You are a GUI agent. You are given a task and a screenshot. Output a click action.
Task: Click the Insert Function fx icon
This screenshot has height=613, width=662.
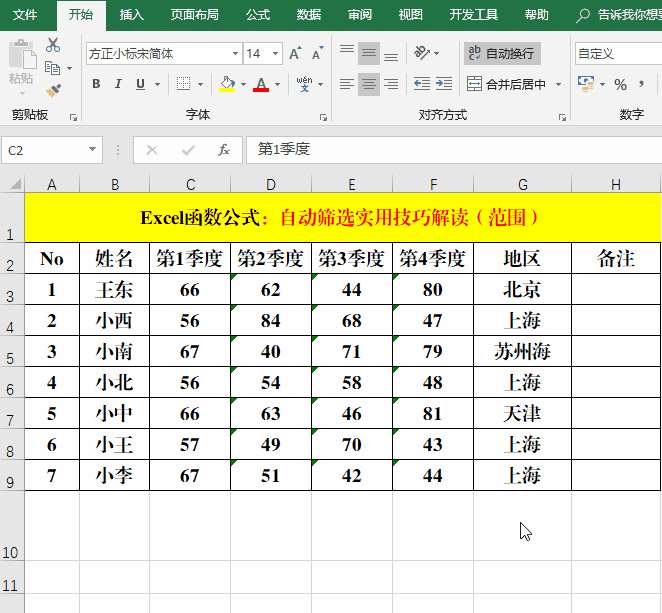tap(224, 150)
